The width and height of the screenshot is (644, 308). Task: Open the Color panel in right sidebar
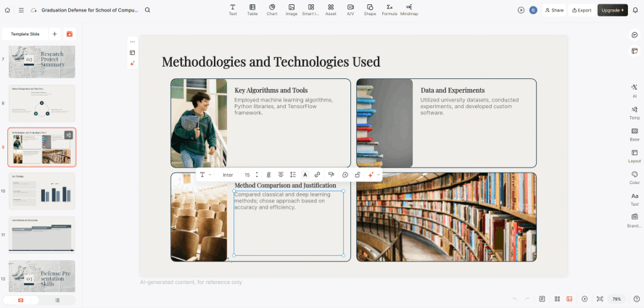pos(635,177)
